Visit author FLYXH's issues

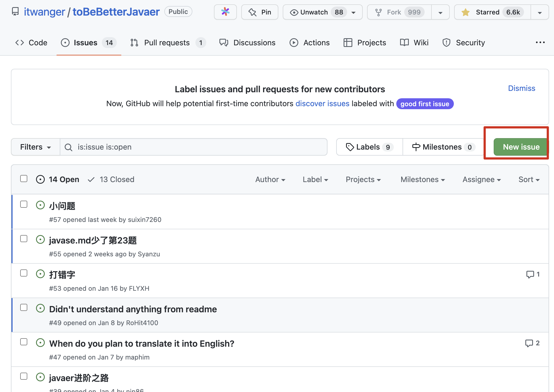tap(139, 288)
